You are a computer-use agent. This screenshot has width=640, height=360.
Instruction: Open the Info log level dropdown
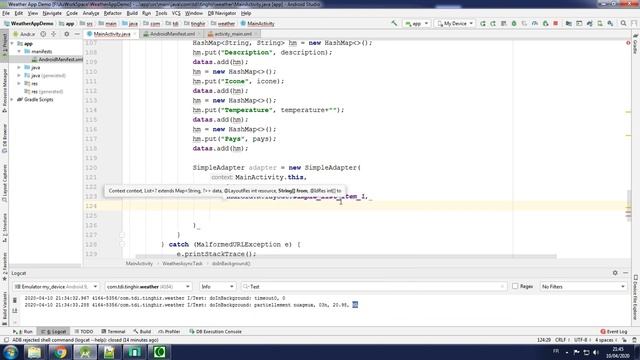pos(217,287)
